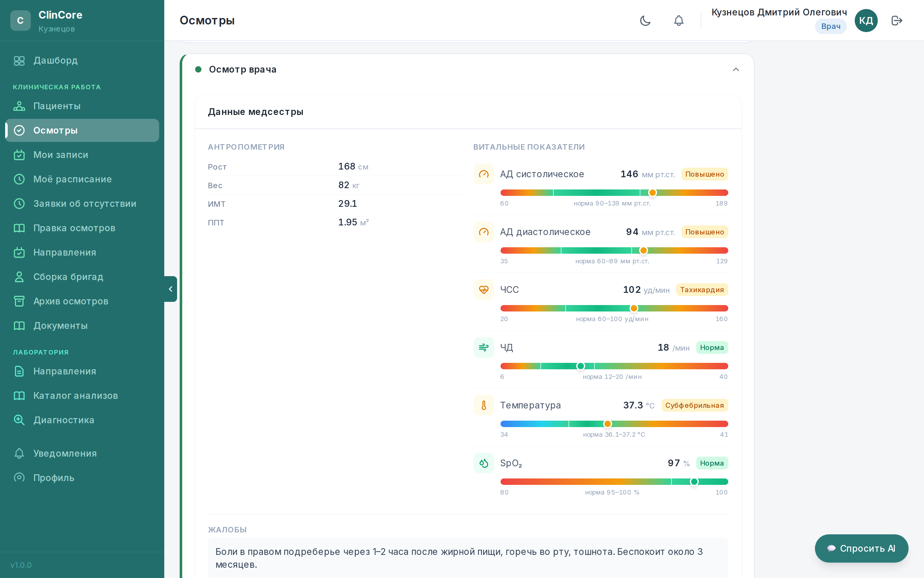The width and height of the screenshot is (924, 578).
Task: Open Документы in sidebar
Action: (82, 326)
